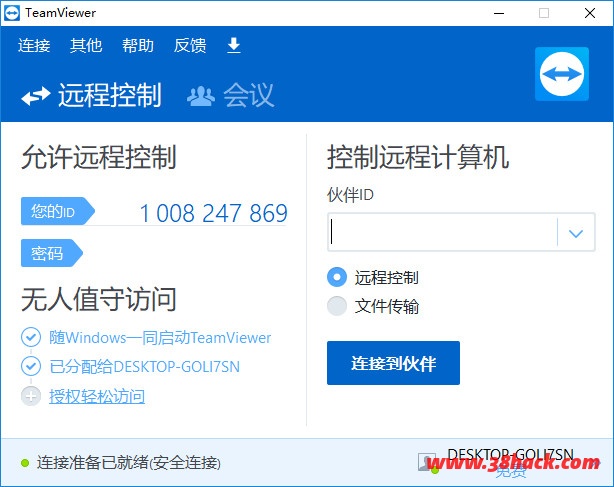Click the 密码 label tag
Screen dimensions: 614x487
pyautogui.click(x=52, y=253)
